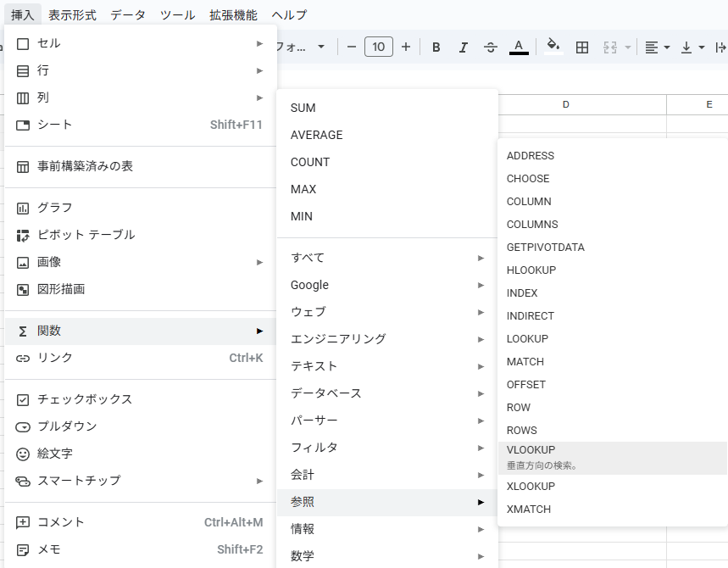Choose COUNT function

387,162
